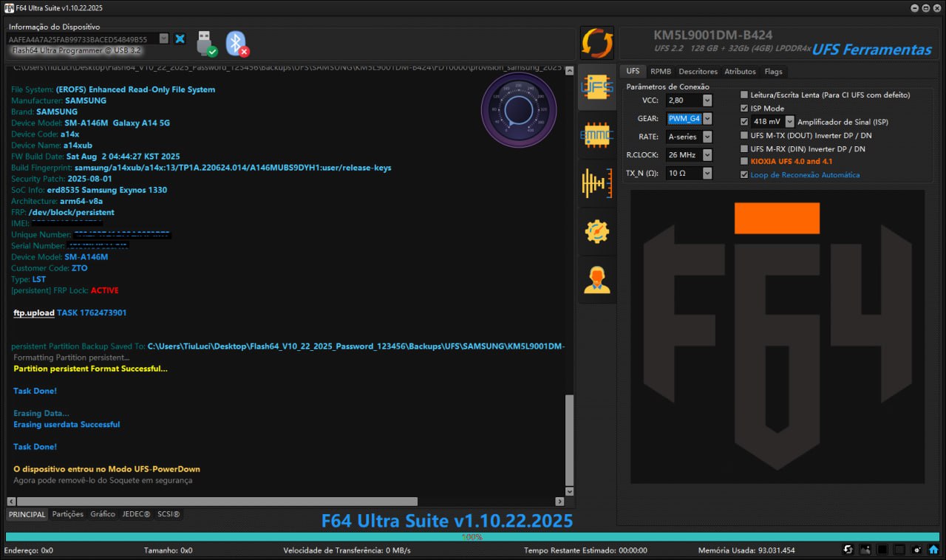
Task: Open the 418 mV amplifier dropdown
Action: (790, 121)
